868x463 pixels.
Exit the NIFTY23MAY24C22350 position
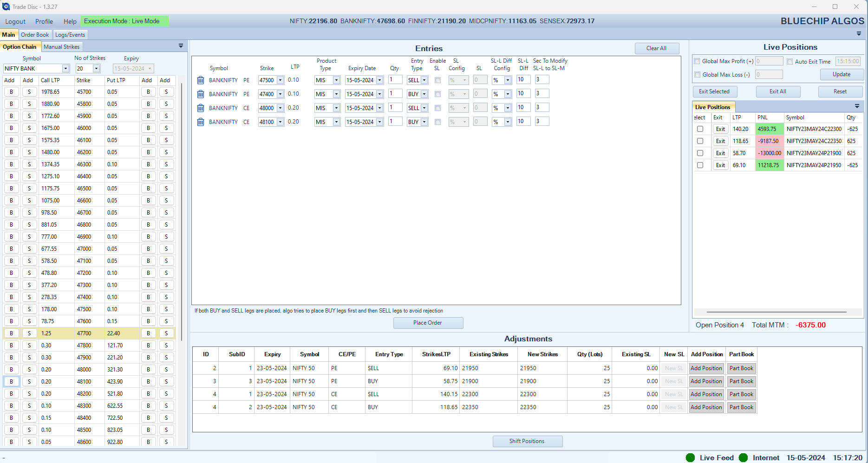pyautogui.click(x=720, y=141)
